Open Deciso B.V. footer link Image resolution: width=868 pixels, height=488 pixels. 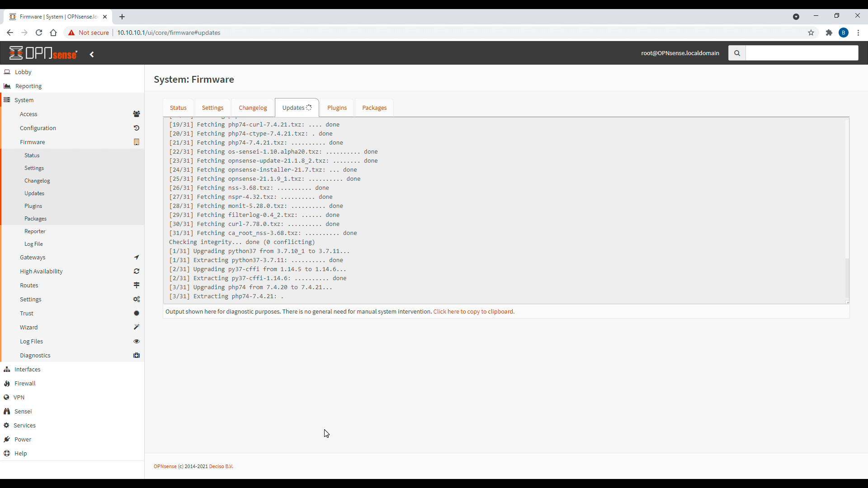pos(221,467)
